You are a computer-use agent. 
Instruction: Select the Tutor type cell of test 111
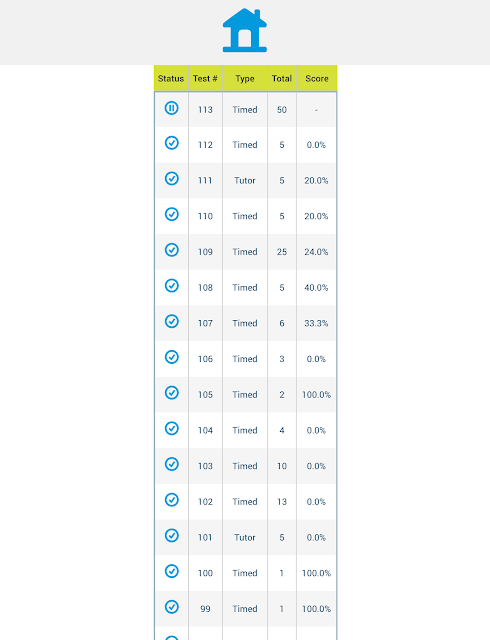[x=245, y=180]
